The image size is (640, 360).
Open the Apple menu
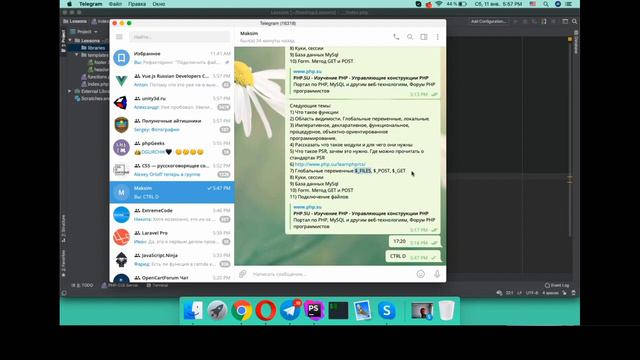(69, 4)
